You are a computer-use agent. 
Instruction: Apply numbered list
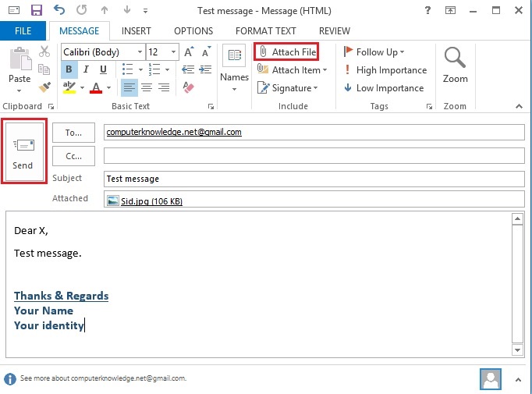(x=154, y=69)
